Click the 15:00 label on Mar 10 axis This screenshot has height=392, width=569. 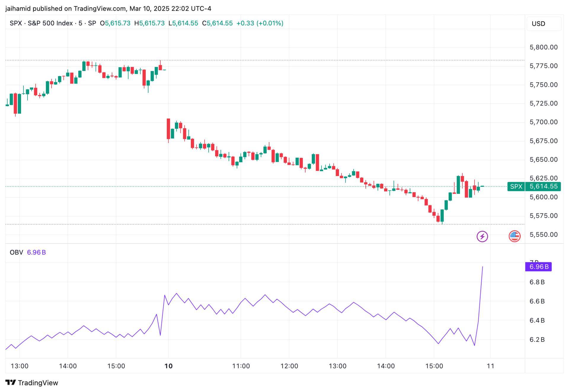[434, 366]
